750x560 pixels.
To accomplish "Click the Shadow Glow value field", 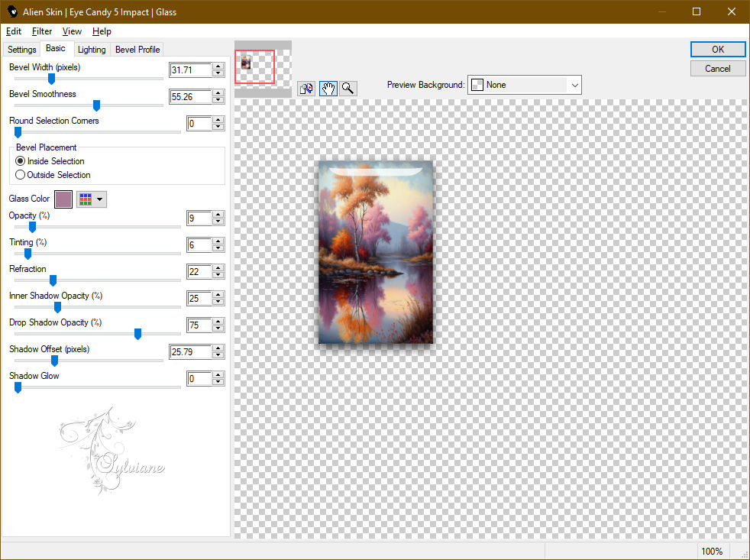I will [199, 379].
